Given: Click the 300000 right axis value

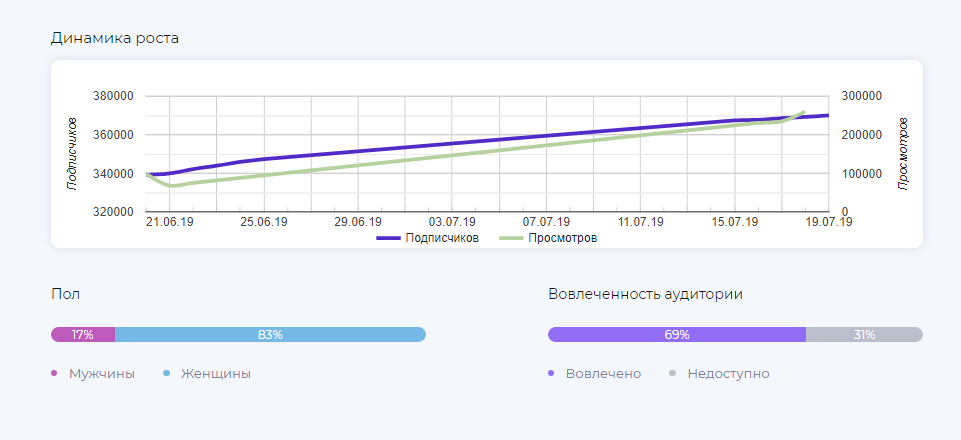Looking at the screenshot, I should (861, 96).
